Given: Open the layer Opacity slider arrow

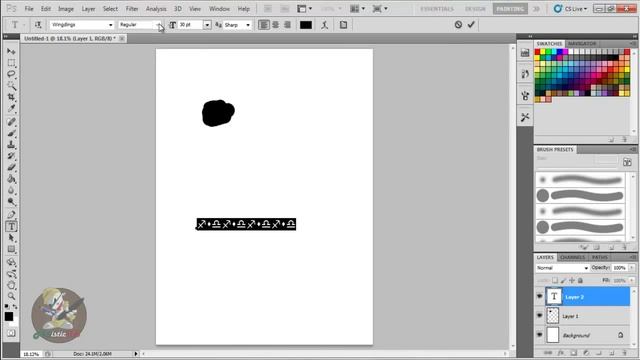Looking at the screenshot, I should point(632,268).
